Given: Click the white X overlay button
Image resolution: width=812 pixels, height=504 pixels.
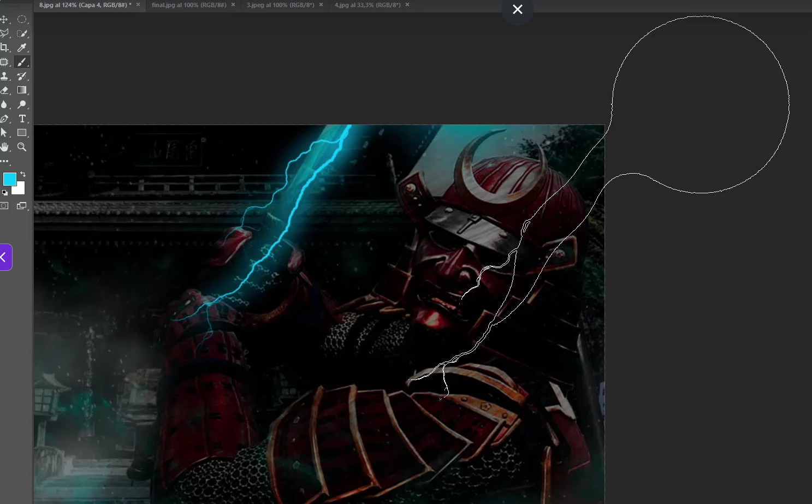Looking at the screenshot, I should coord(518,9).
